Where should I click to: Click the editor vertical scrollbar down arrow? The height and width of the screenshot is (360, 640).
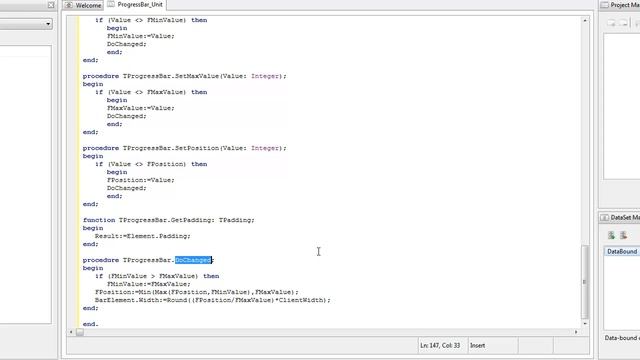coord(585,324)
